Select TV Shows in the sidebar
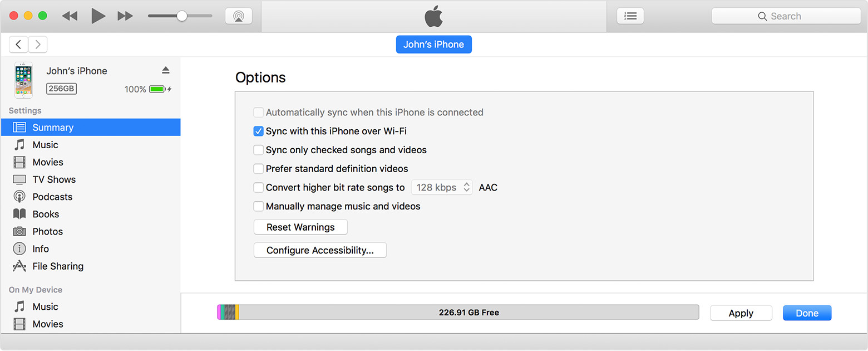868x351 pixels. coord(53,179)
